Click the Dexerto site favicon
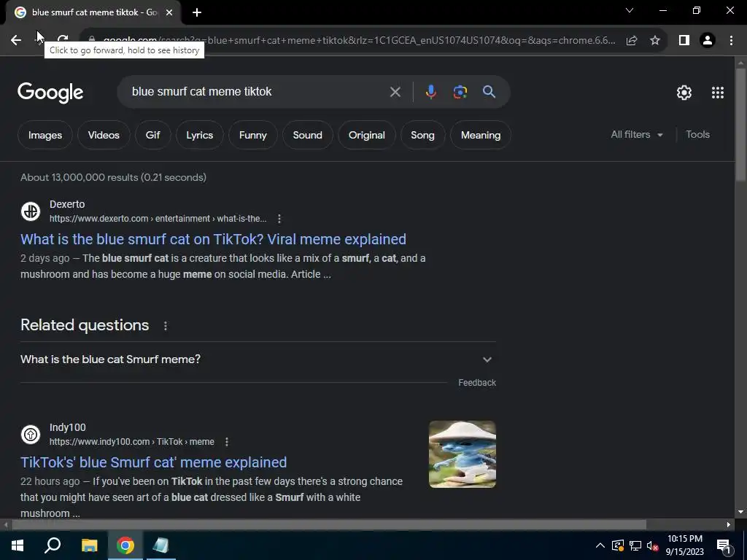The width and height of the screenshot is (747, 560). [31, 211]
